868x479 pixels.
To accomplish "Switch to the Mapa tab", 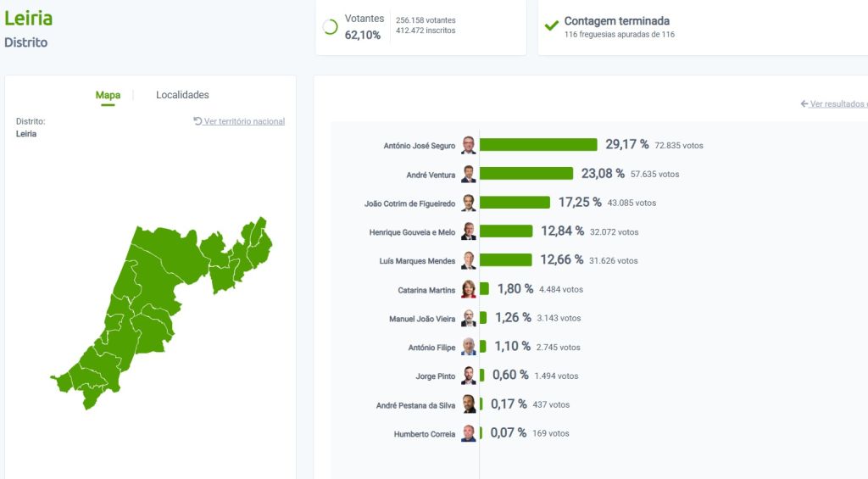I will [x=108, y=95].
